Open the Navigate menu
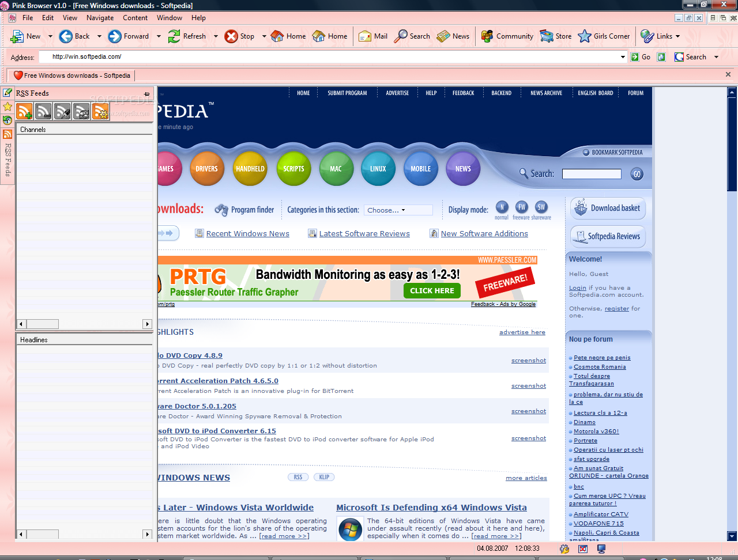Viewport: 738px width, 560px height. tap(100, 18)
